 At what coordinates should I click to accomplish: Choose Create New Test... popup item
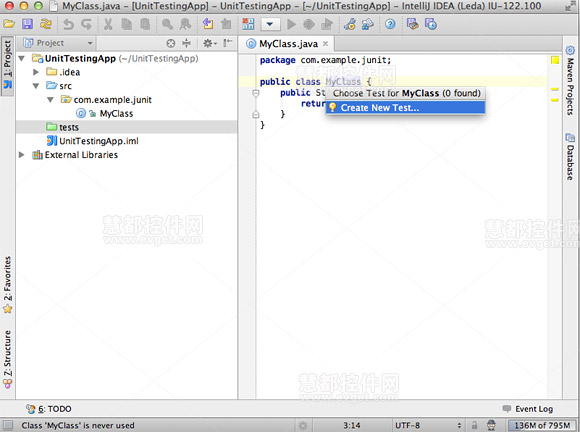405,108
